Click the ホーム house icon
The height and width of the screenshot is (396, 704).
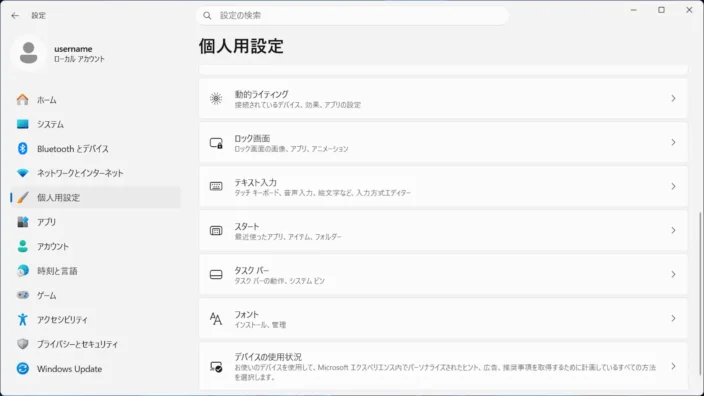point(22,100)
